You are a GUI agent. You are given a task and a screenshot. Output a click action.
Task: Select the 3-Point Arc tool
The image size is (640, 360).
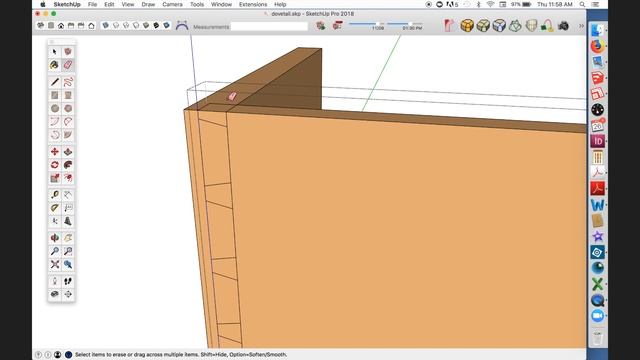pyautogui.click(x=55, y=135)
